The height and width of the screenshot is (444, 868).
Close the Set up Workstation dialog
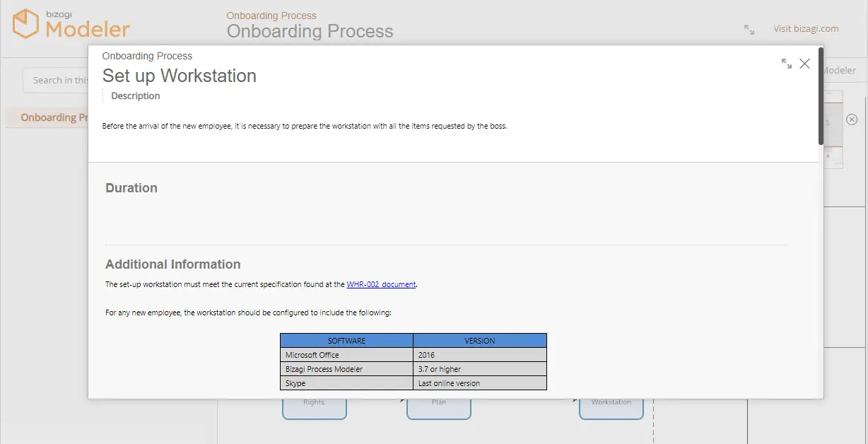pos(804,64)
